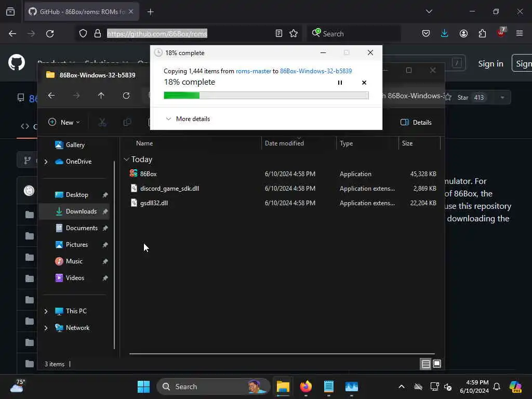Image resolution: width=532 pixels, height=399 pixels.
Task: Select the gsdll32.dll file
Action: tap(154, 203)
